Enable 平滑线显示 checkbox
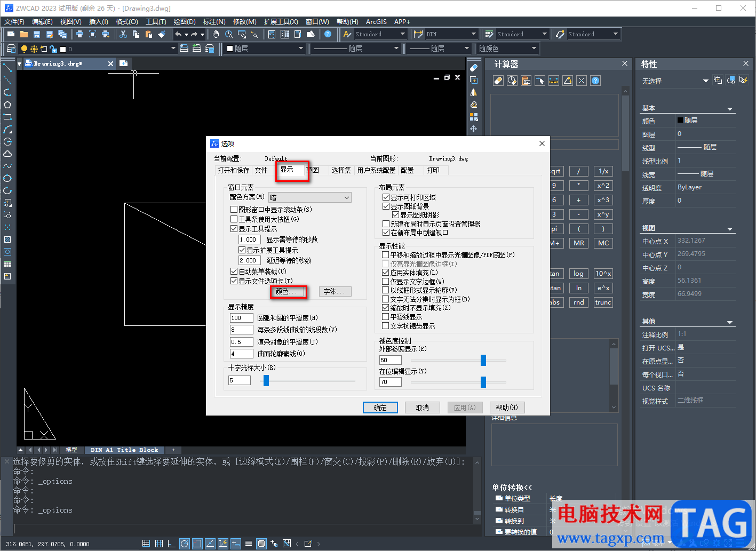This screenshot has height=551, width=756. click(x=386, y=317)
